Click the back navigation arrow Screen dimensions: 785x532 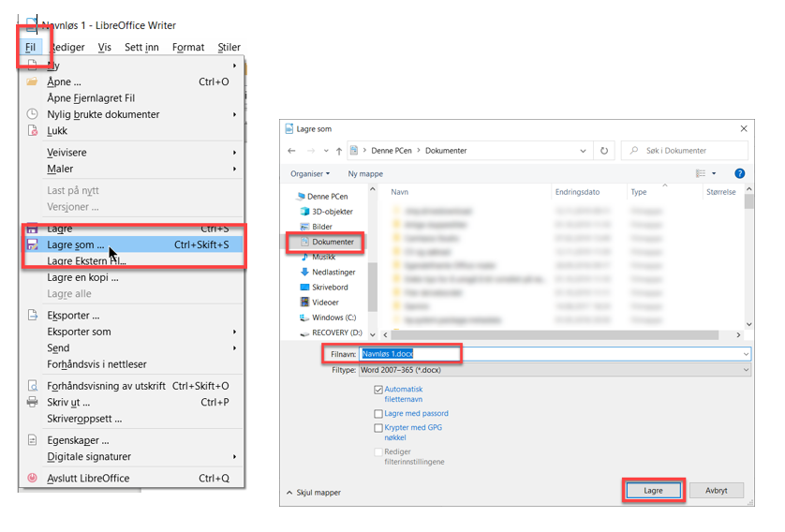pos(292,151)
